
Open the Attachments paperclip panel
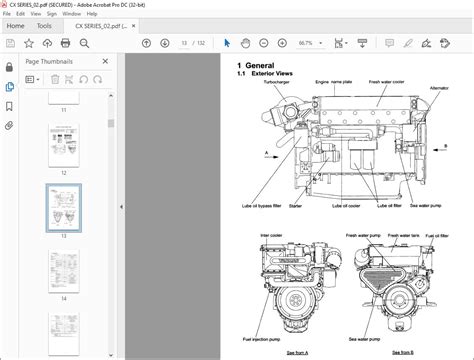(x=9, y=126)
